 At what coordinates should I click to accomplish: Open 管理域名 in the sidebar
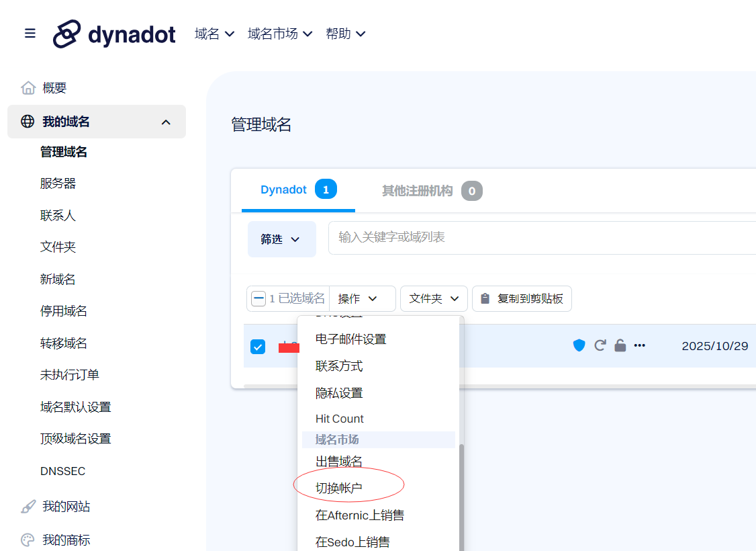64,152
